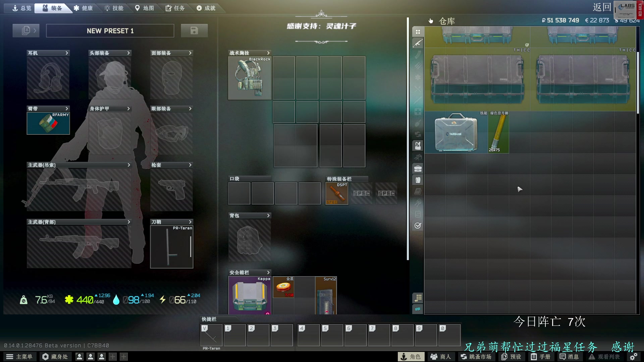Open the 主菜单 main menu button
Image resolution: width=644 pixels, height=362 pixels.
pyautogui.click(x=19, y=357)
